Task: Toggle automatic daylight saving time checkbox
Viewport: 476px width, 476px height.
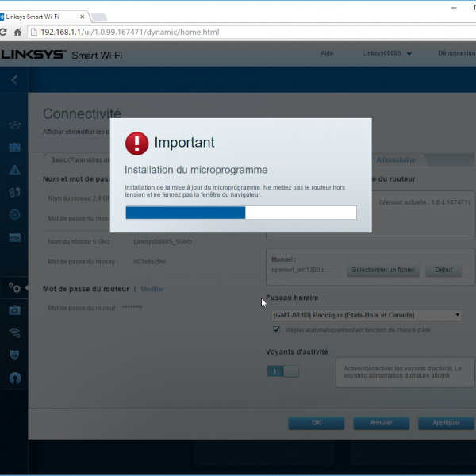Action: (276, 329)
